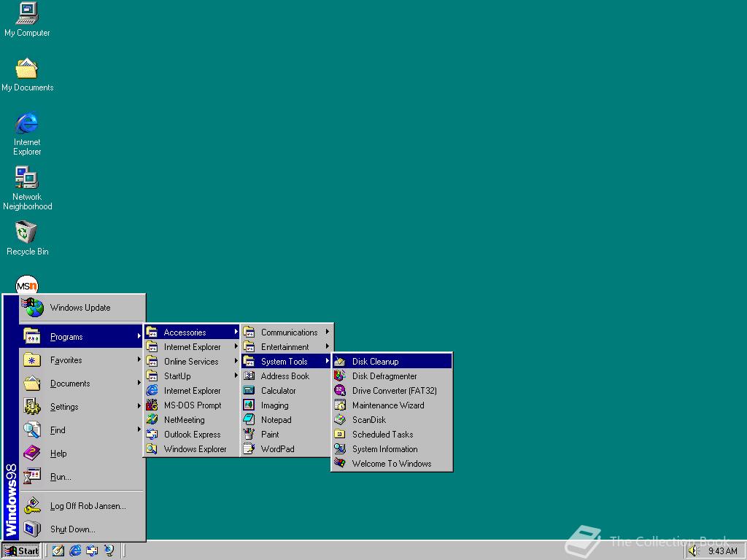Choose Log Off Rob Jansen...
This screenshot has height=560, width=747.
(82, 506)
